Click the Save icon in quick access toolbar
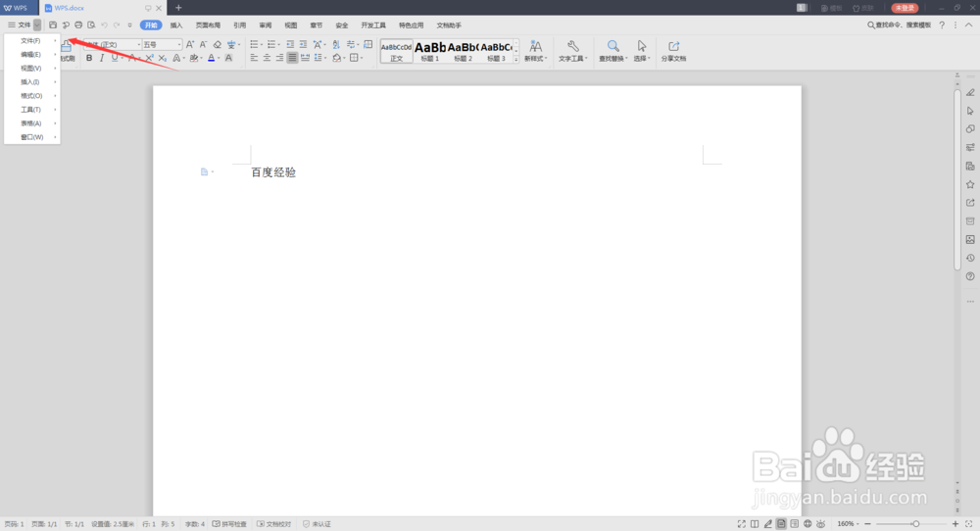The width and height of the screenshot is (980, 531). pos(53,25)
